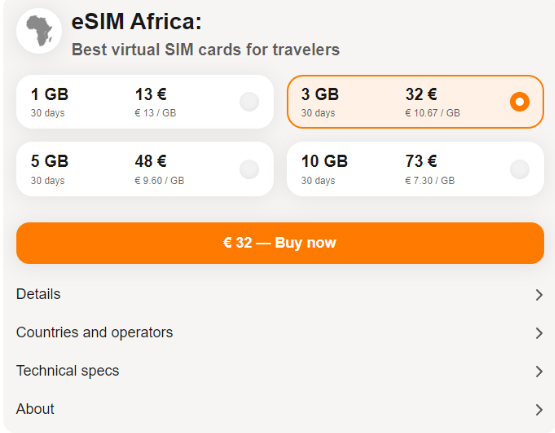Image resolution: width=555 pixels, height=433 pixels.
Task: Open the About row label
Action: coord(35,409)
